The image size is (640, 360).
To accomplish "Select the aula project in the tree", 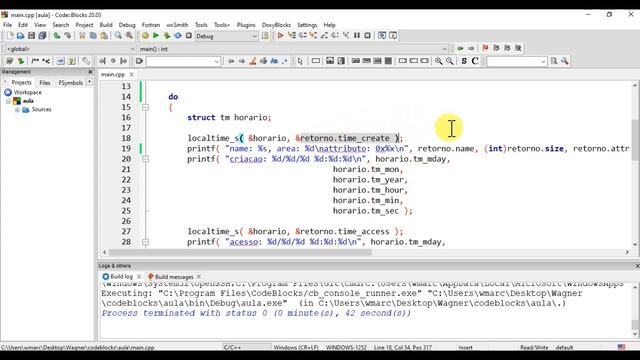I will 28,101.
